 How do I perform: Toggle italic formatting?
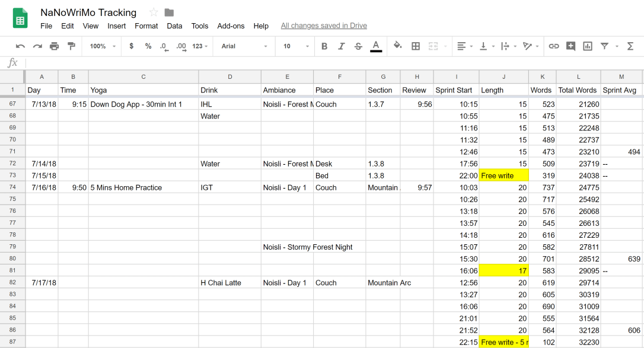[342, 46]
